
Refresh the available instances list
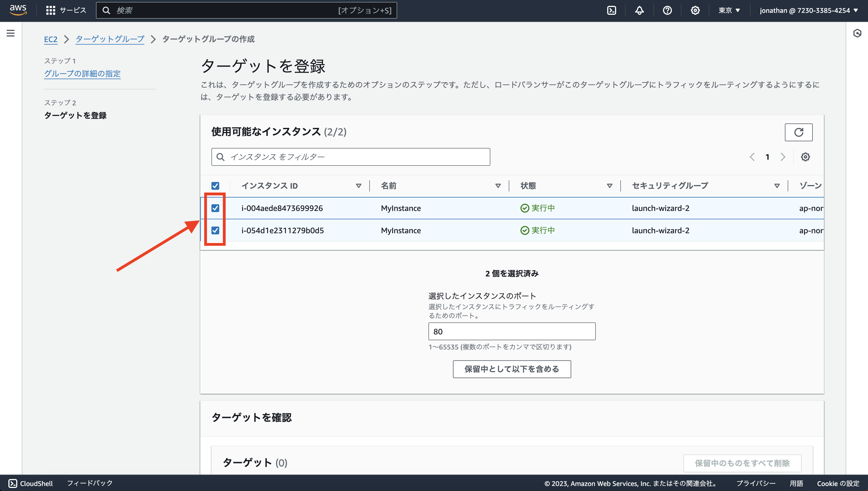click(799, 132)
